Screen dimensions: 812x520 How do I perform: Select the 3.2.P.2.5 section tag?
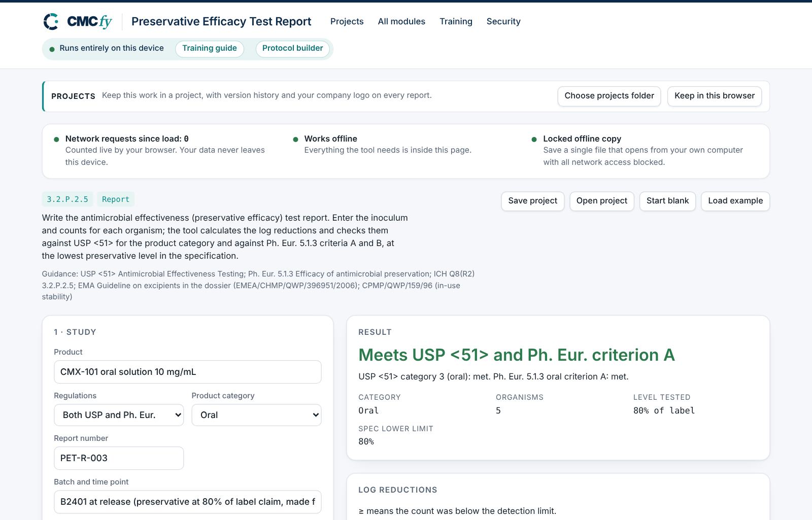[x=67, y=199]
